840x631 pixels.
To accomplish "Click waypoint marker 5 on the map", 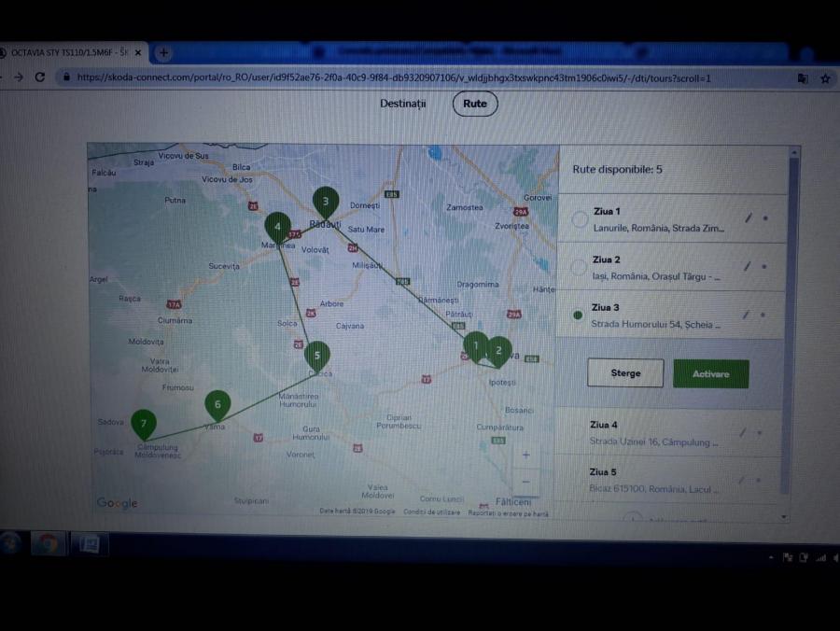I will coord(317,356).
